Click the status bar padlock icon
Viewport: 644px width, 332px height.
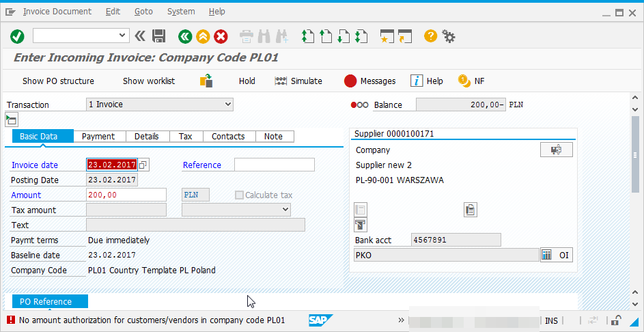[615, 320]
